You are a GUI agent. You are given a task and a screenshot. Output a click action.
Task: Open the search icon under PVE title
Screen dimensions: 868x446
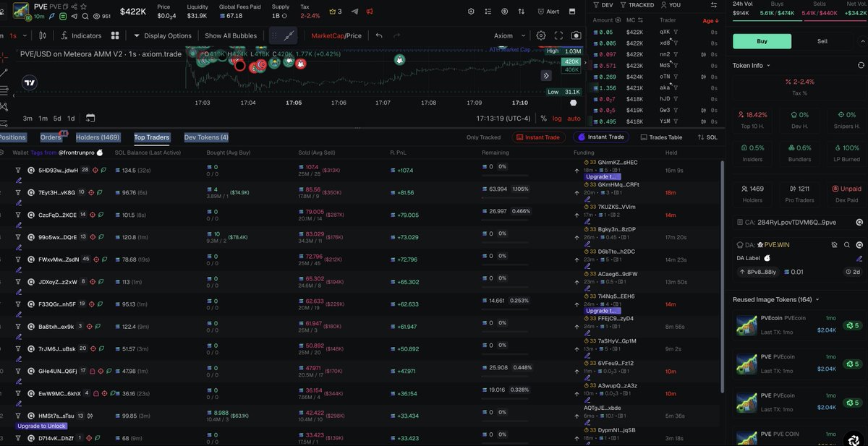coord(85,16)
